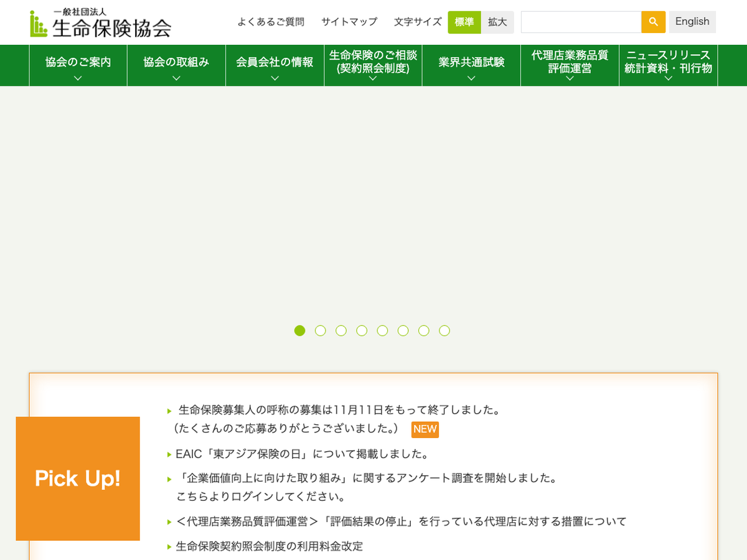747x560 pixels.
Task: Expand the 協会のご案内 menu
Action: coord(78,65)
